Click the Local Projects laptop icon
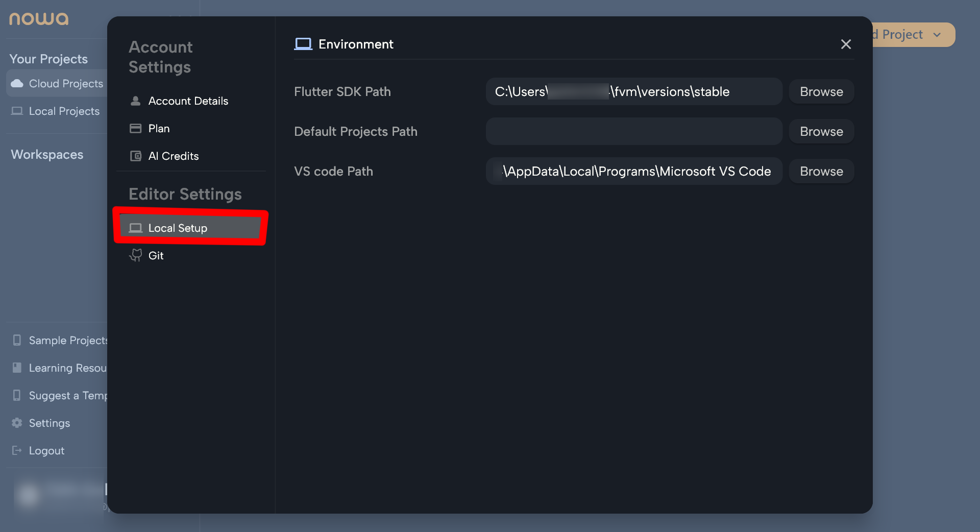Image resolution: width=980 pixels, height=532 pixels. [x=17, y=111]
